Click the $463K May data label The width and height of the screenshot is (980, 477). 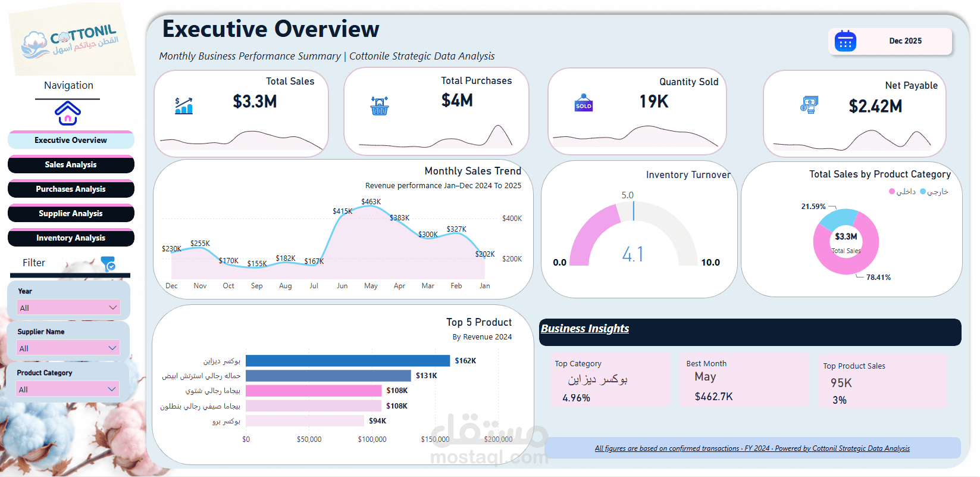pos(371,202)
